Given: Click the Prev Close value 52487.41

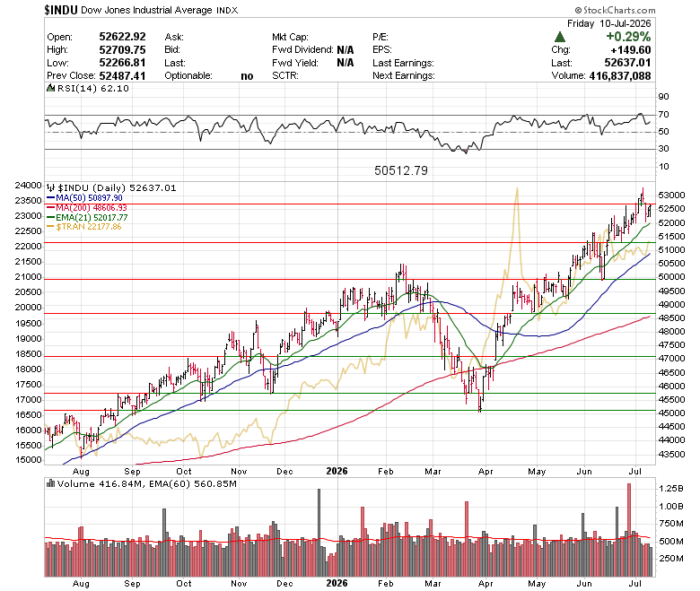Looking at the screenshot, I should click(x=122, y=76).
